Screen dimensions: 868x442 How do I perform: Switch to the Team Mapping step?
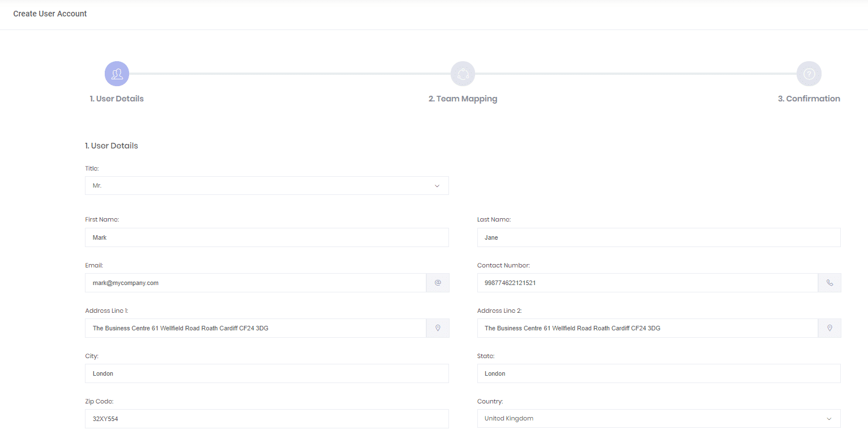point(463,98)
